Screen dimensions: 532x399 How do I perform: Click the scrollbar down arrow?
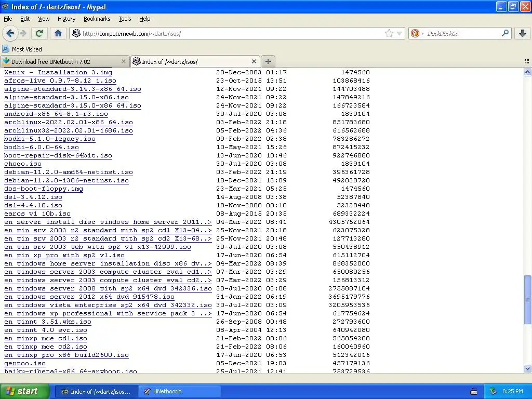tap(527, 368)
